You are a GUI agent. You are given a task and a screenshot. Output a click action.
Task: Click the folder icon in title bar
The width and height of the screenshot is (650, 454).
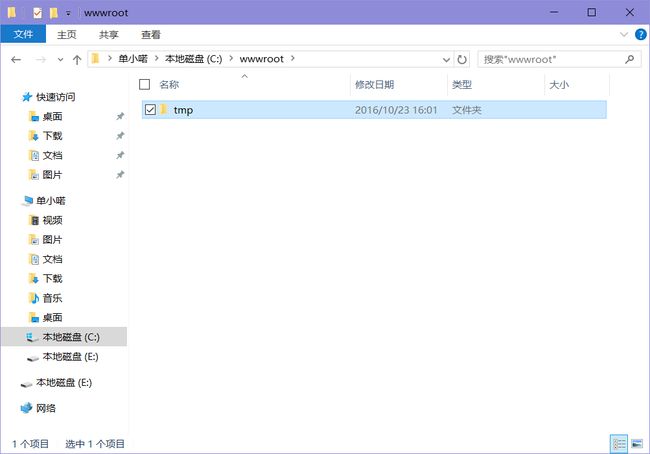[x=12, y=12]
